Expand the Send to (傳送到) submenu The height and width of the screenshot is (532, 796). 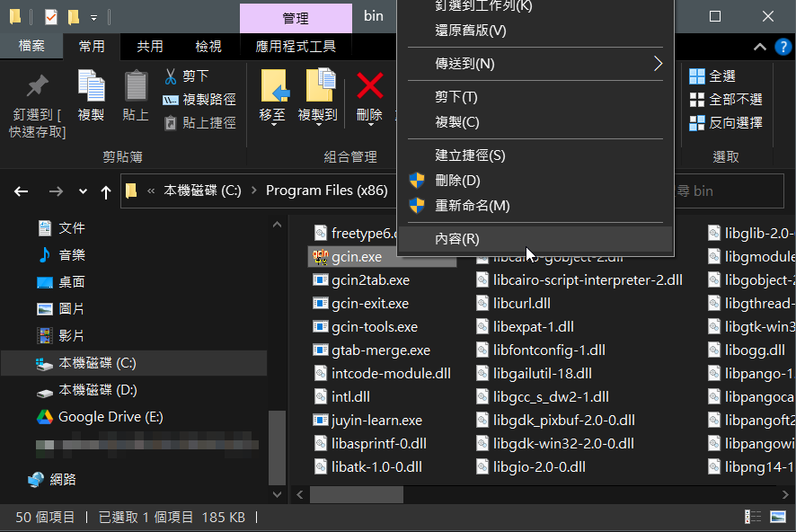pos(535,64)
